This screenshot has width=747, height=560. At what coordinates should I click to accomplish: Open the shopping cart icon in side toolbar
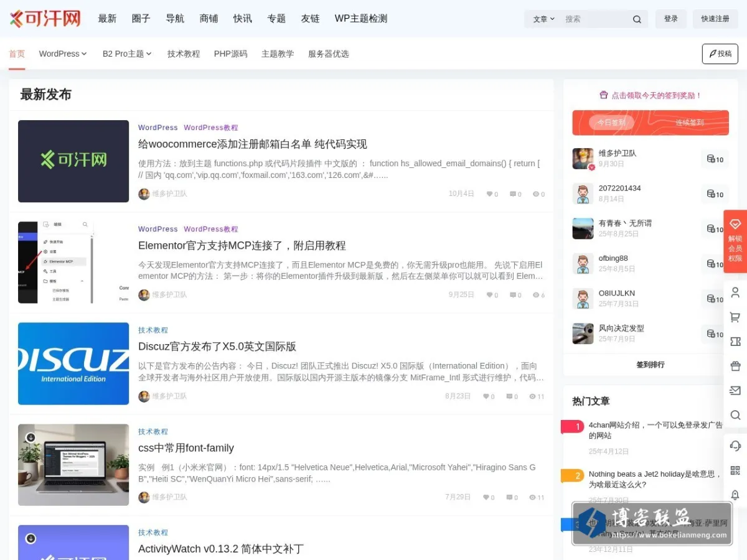pos(735,317)
